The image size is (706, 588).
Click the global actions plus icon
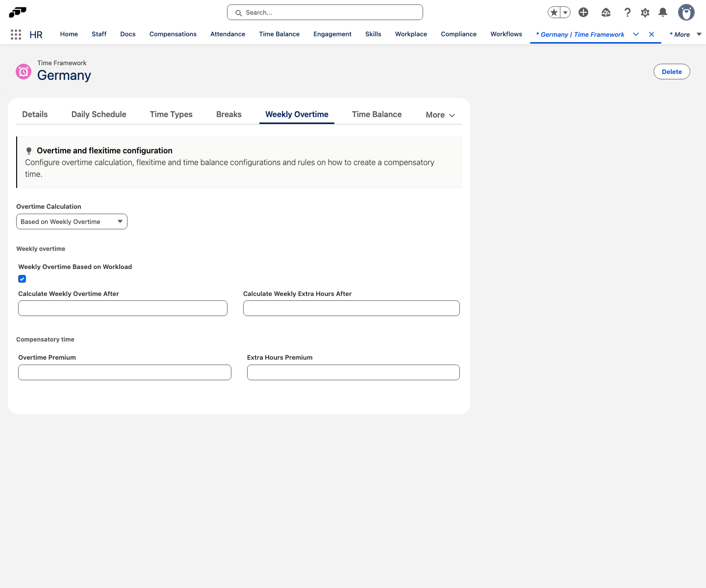(x=583, y=12)
